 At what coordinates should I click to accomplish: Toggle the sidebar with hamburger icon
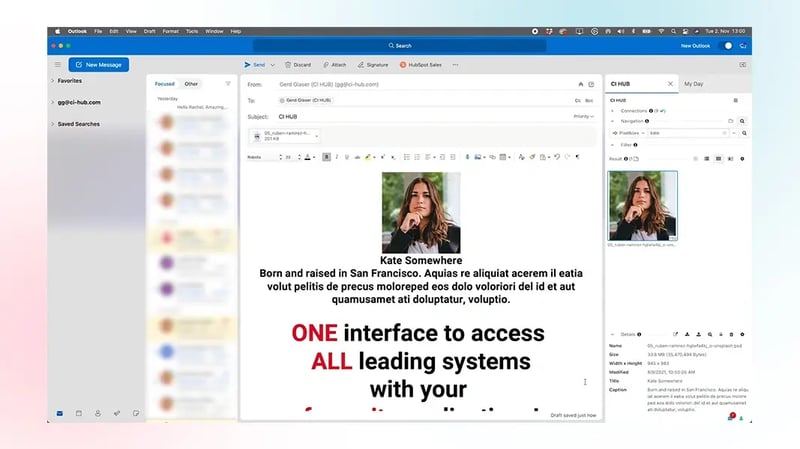[57, 64]
